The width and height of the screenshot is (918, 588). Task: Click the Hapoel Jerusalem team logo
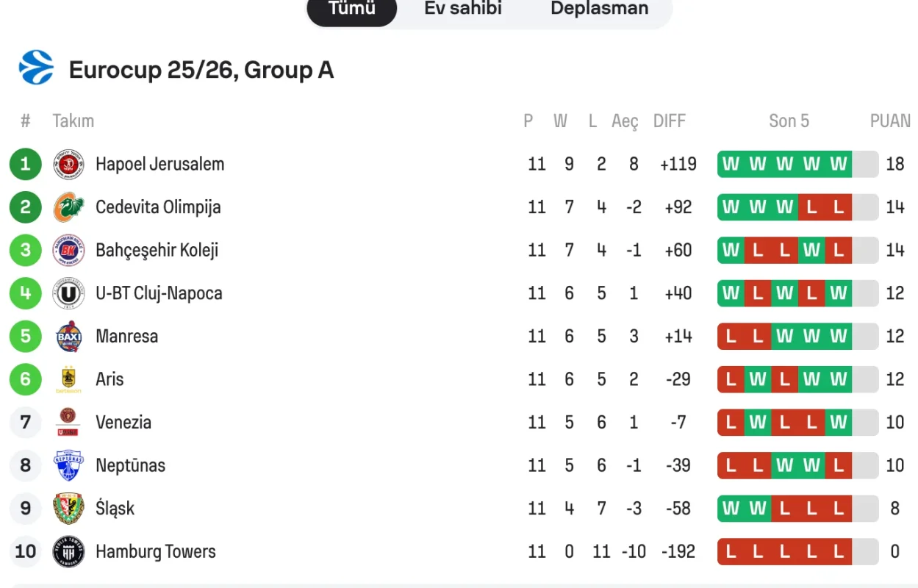(x=68, y=164)
